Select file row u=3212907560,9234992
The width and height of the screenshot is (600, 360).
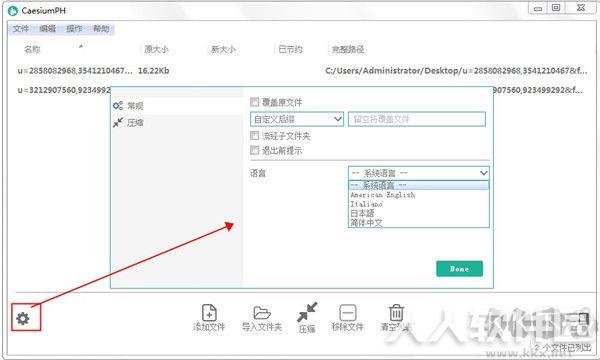coord(64,90)
